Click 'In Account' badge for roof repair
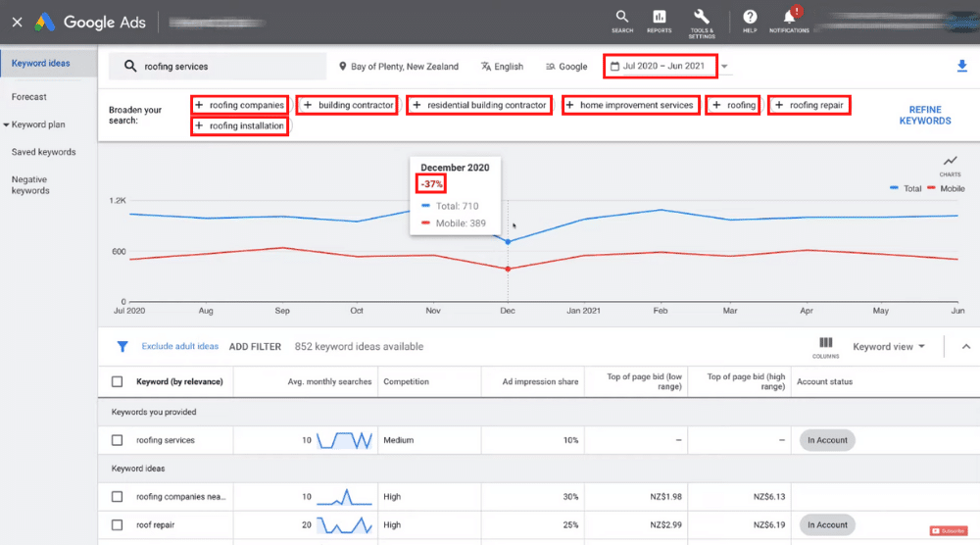The width and height of the screenshot is (980, 545). point(827,525)
